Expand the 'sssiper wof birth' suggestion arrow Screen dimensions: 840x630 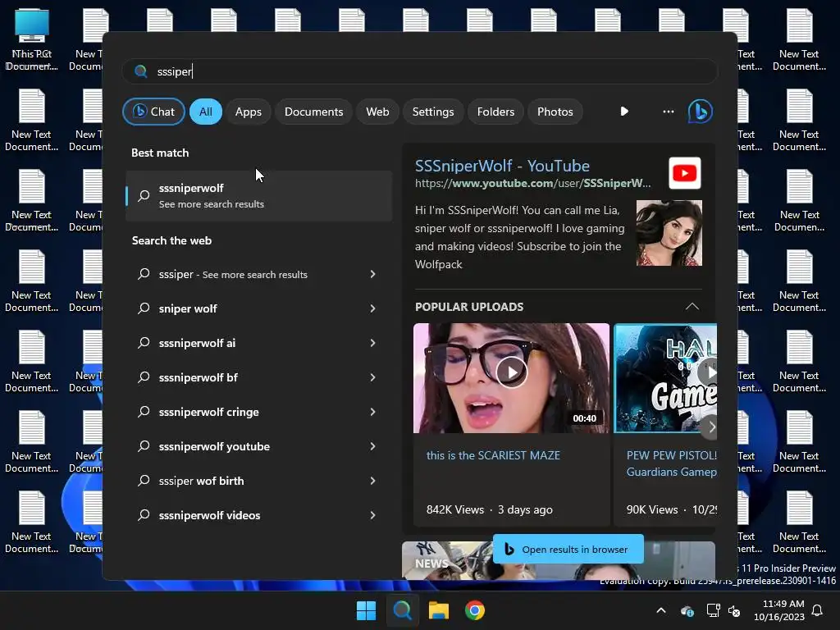click(373, 481)
